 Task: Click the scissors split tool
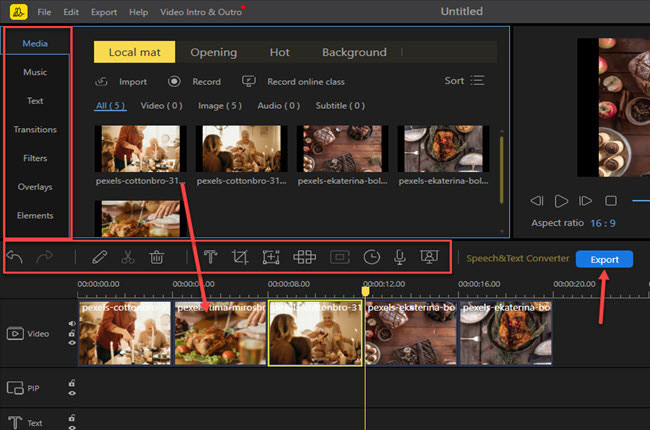128,257
